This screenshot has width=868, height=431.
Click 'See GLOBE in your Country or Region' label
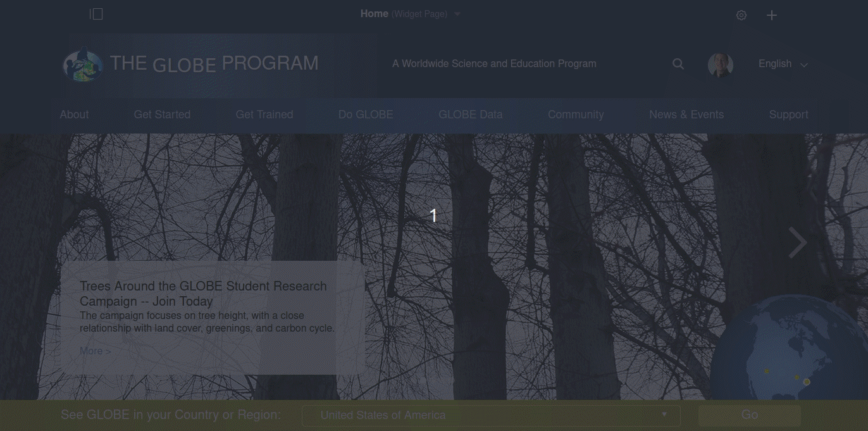(171, 415)
